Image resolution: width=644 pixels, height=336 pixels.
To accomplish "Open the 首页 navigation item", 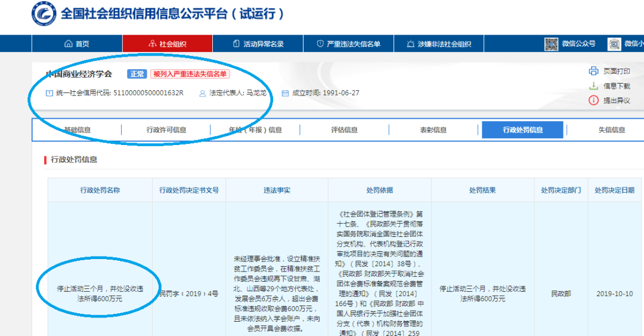I will (x=77, y=44).
